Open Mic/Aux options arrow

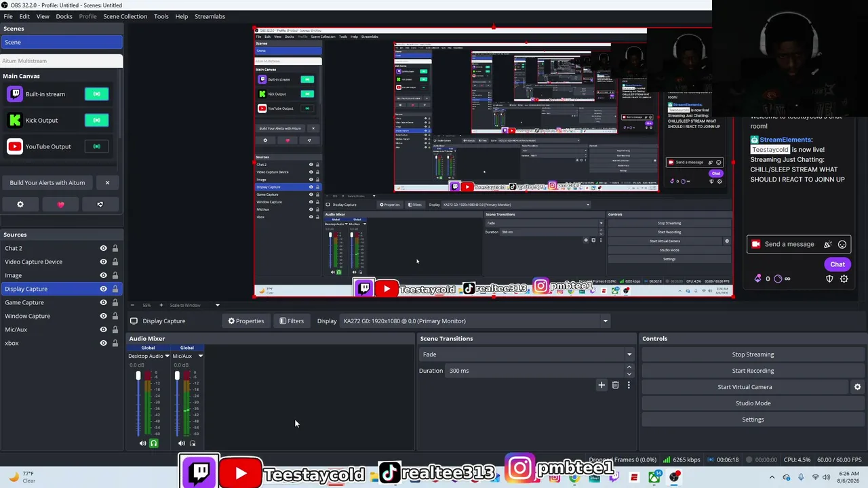point(200,356)
